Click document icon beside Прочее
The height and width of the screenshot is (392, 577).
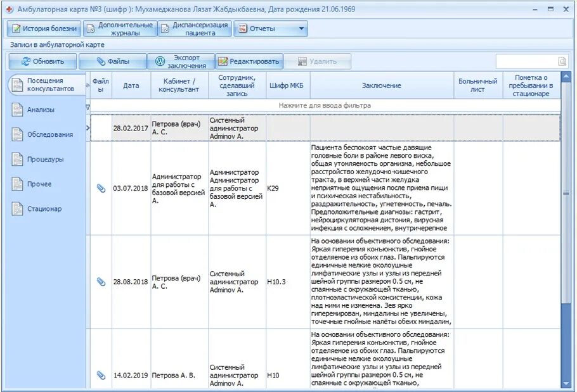pos(17,184)
